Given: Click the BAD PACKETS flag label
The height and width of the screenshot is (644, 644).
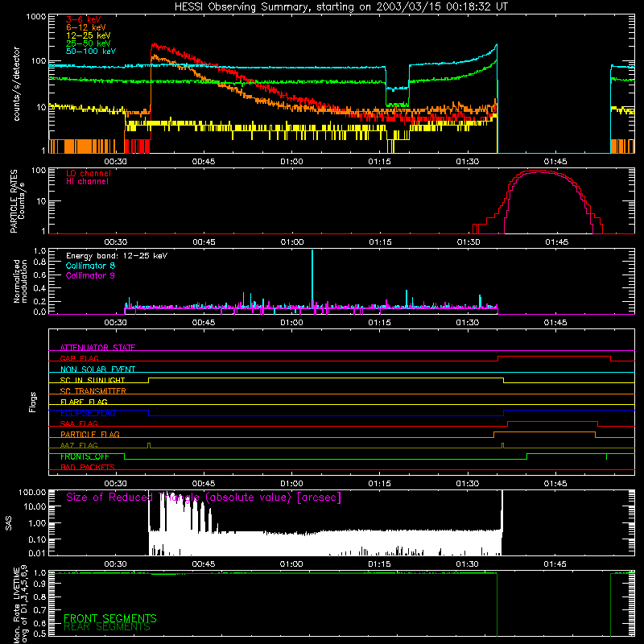Looking at the screenshot, I should pos(88,467).
